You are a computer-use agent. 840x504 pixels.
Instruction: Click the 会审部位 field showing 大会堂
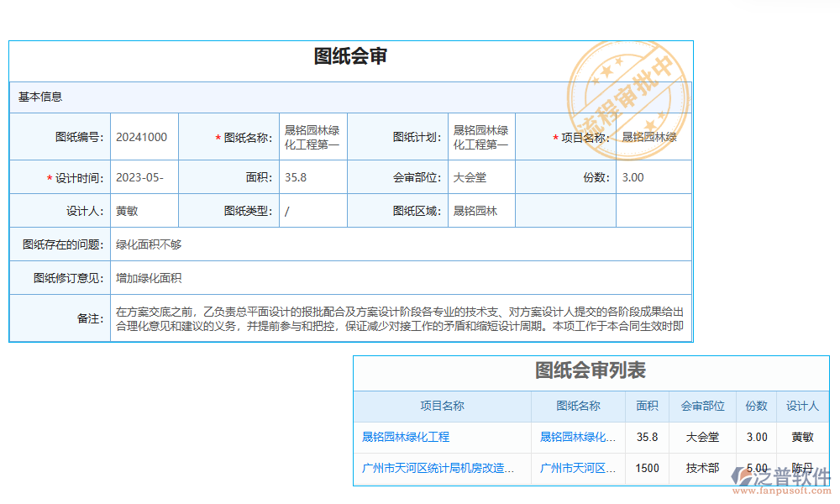click(x=480, y=177)
